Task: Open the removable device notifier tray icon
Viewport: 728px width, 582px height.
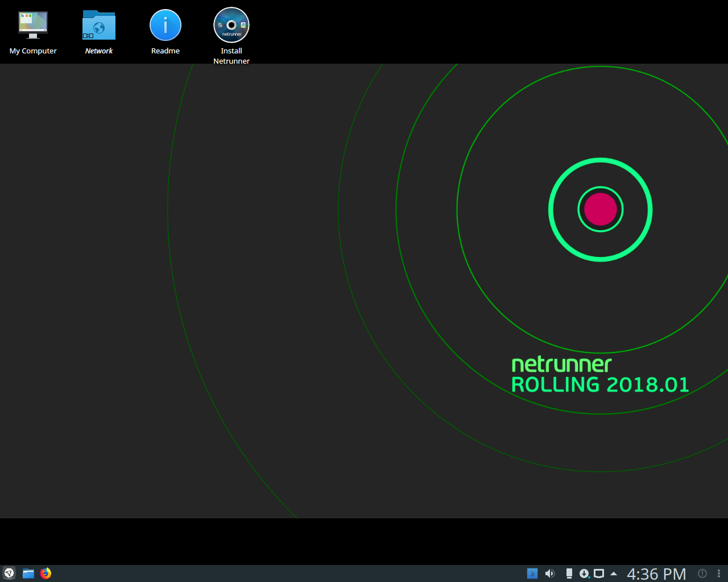Action: click(569, 573)
